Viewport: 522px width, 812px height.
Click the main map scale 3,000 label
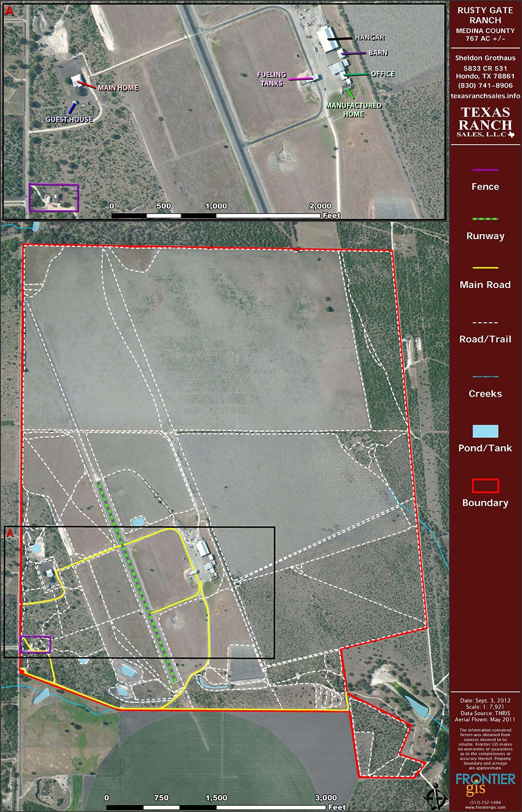click(326, 797)
